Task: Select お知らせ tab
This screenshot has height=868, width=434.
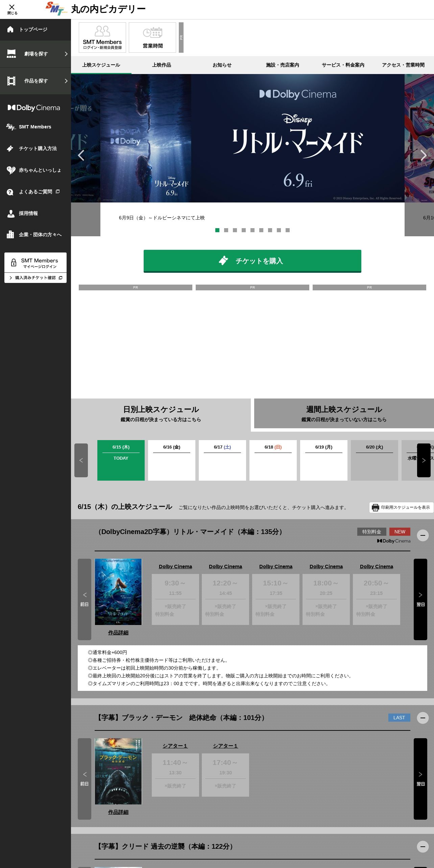Action: (x=222, y=65)
